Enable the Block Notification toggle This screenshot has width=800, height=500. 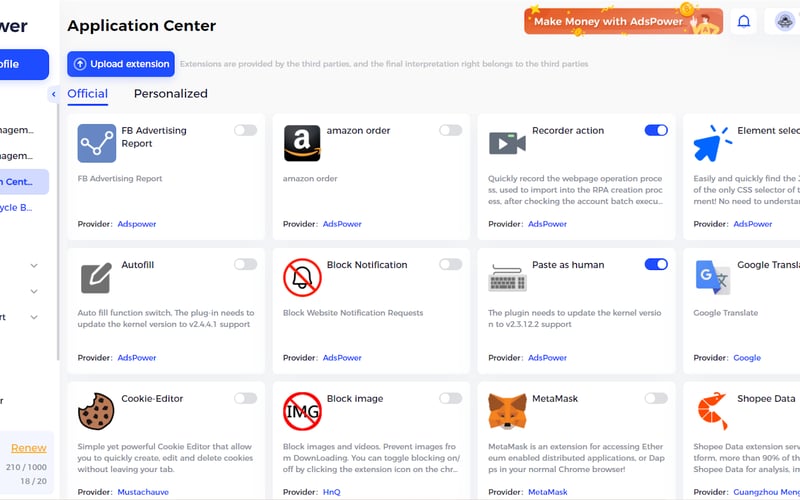451,264
